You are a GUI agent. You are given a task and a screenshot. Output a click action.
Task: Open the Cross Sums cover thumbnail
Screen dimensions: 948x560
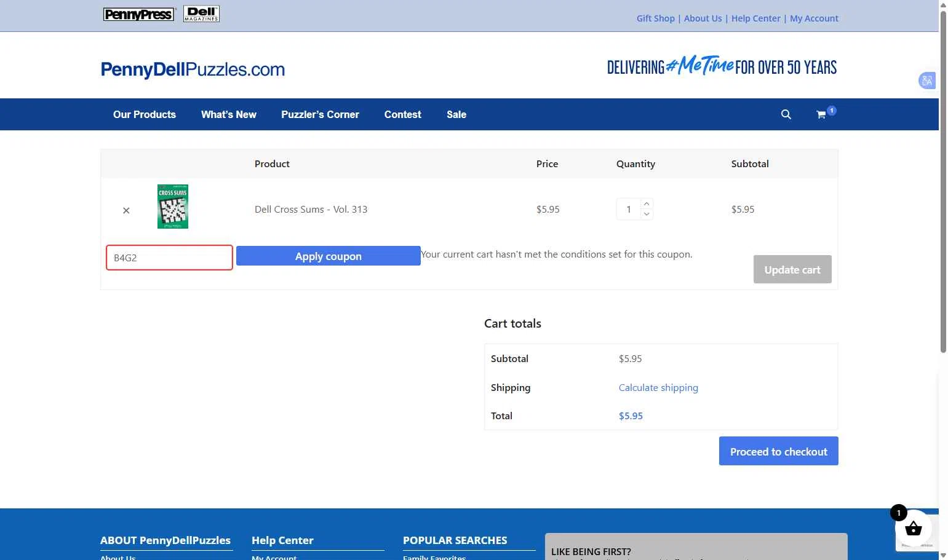173,207
